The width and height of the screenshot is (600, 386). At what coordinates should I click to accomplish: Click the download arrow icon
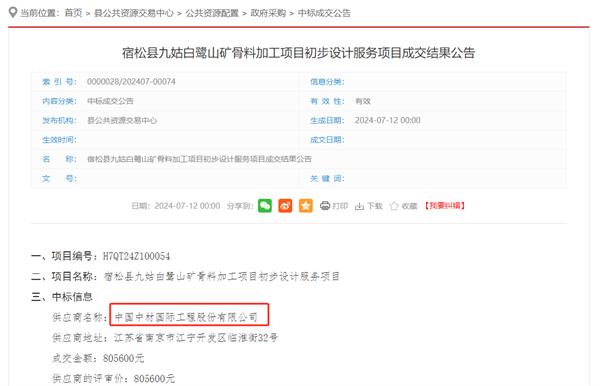[359, 206]
